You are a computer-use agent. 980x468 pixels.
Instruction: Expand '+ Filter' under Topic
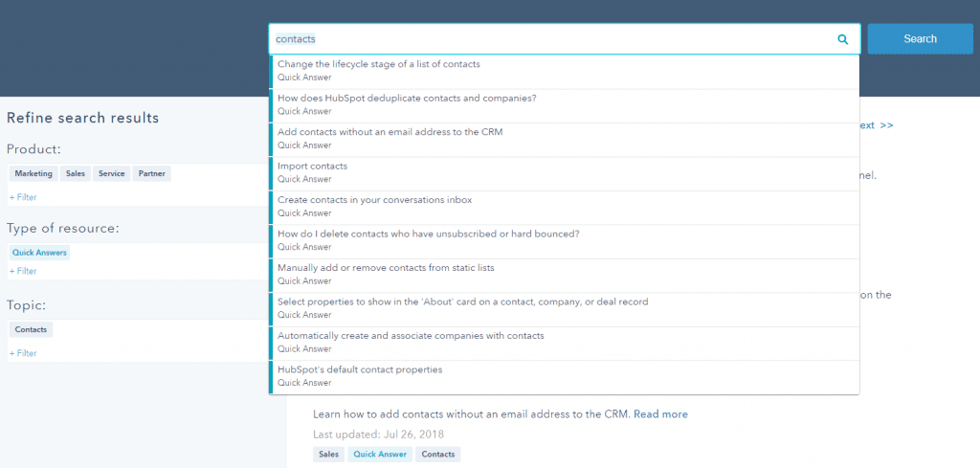pyautogui.click(x=23, y=353)
